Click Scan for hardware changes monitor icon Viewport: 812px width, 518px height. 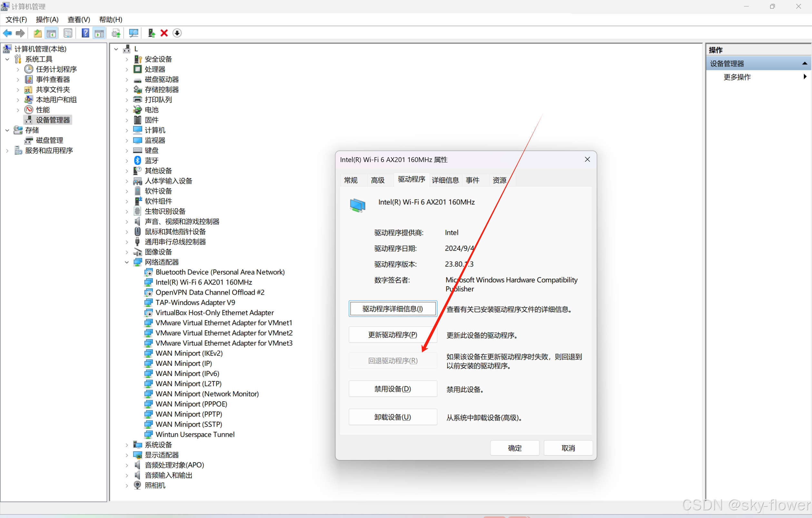pyautogui.click(x=133, y=33)
